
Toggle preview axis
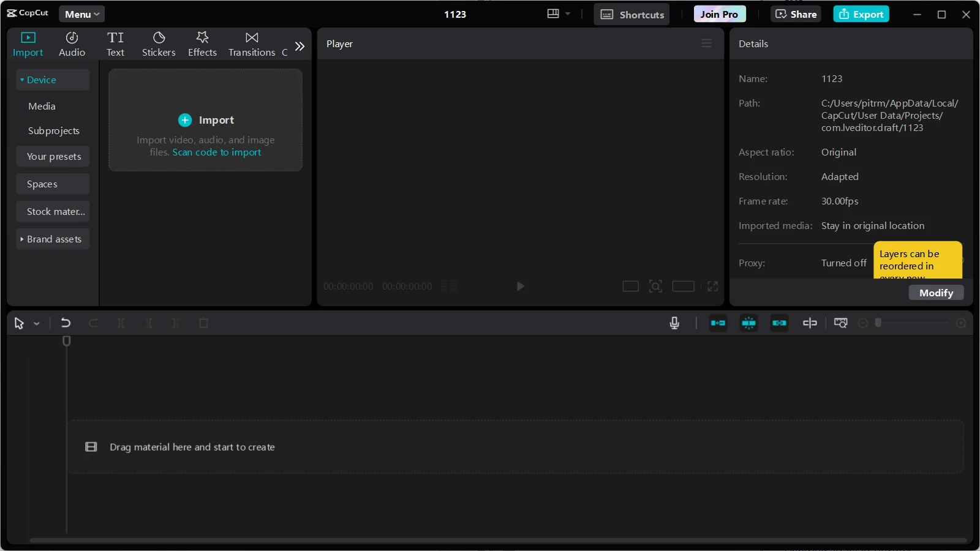pyautogui.click(x=810, y=323)
